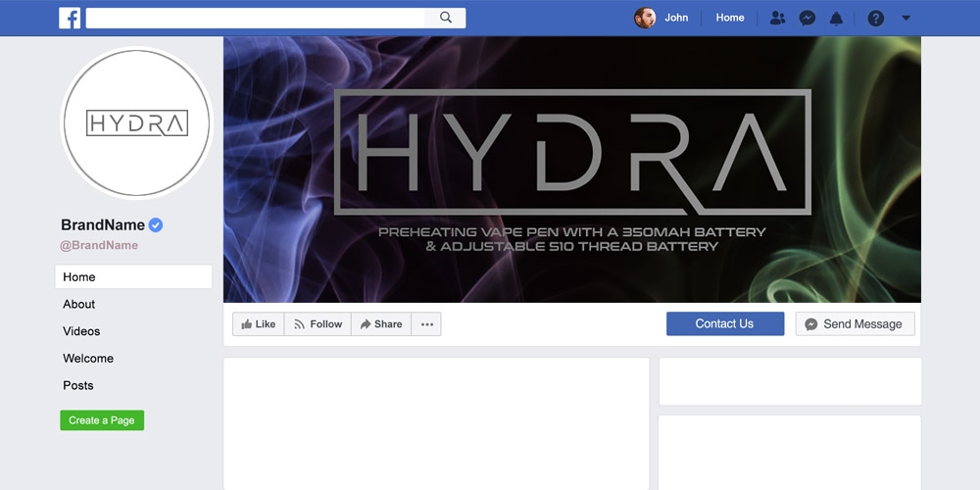Open the friend requests icon
Image resolution: width=980 pixels, height=490 pixels.
(x=777, y=18)
